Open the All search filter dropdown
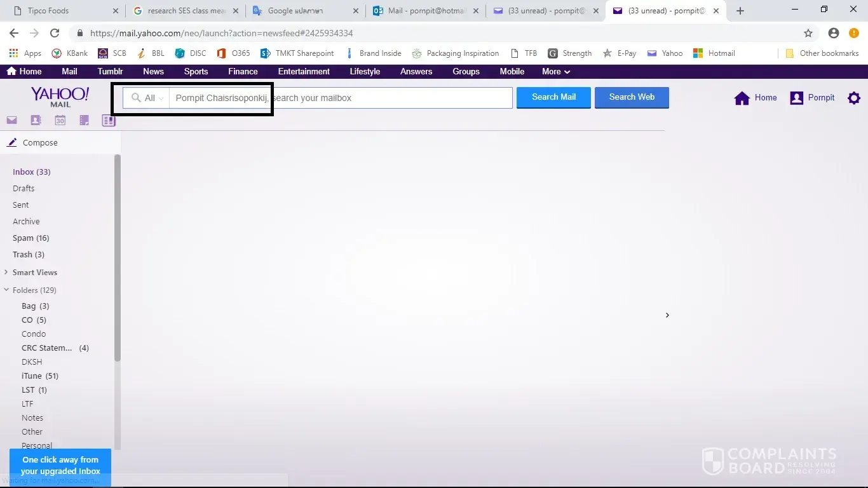868x488 pixels. coord(147,98)
